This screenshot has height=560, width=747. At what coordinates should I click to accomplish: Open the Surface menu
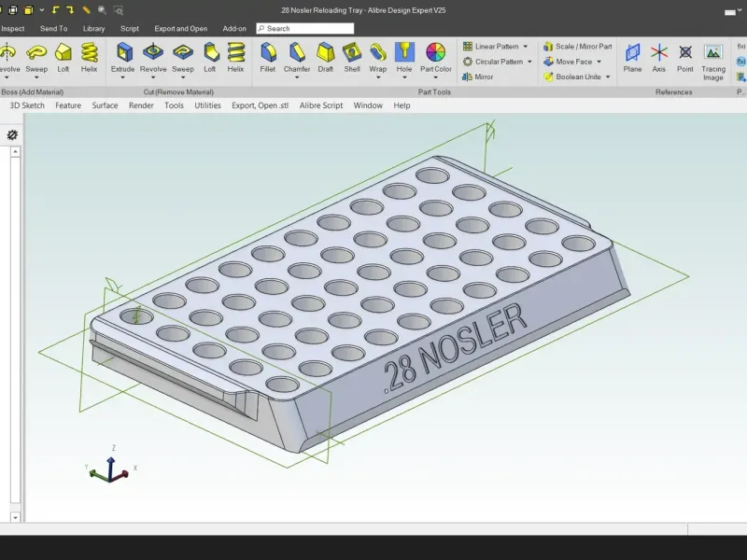coord(105,105)
